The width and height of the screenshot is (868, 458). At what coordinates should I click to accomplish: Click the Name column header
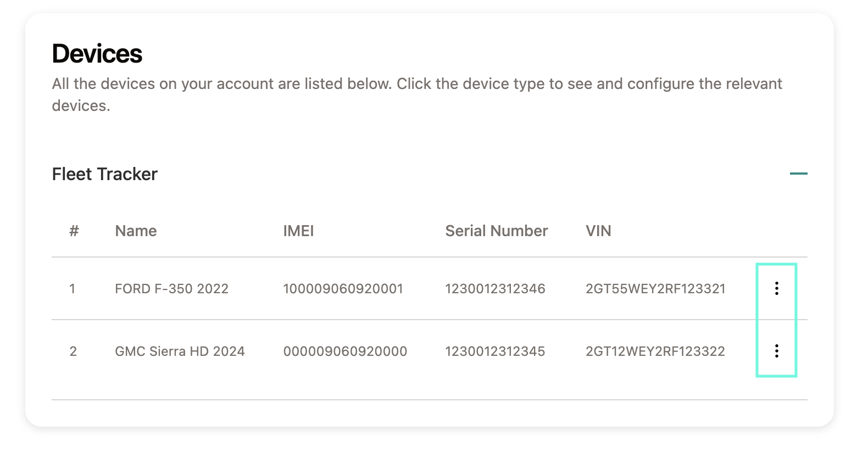135,231
